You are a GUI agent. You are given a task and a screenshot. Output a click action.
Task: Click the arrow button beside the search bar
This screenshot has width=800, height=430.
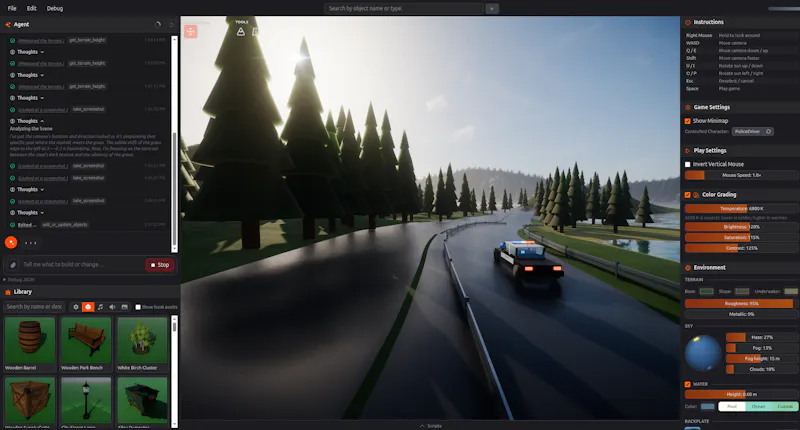pyautogui.click(x=492, y=9)
